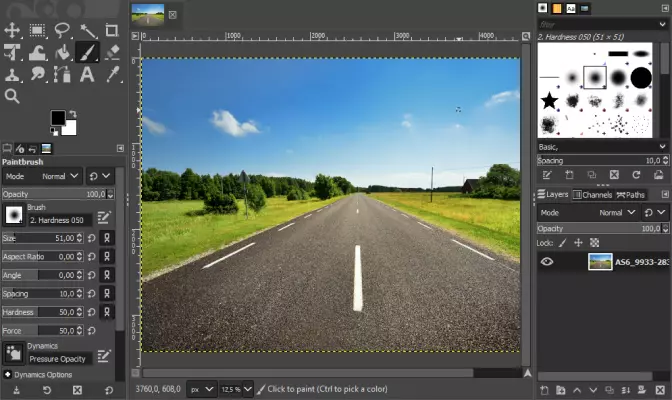Select the Rectangle Select tool

(37, 30)
